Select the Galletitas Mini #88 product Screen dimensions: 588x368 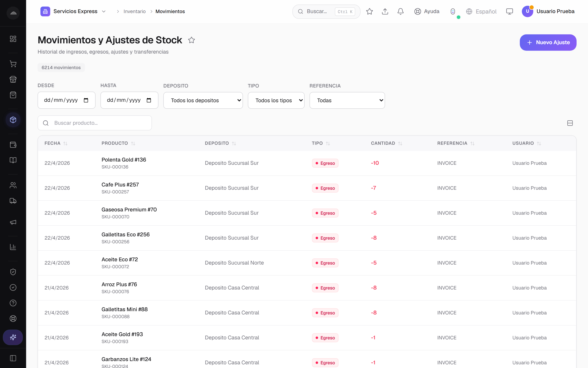125,309
